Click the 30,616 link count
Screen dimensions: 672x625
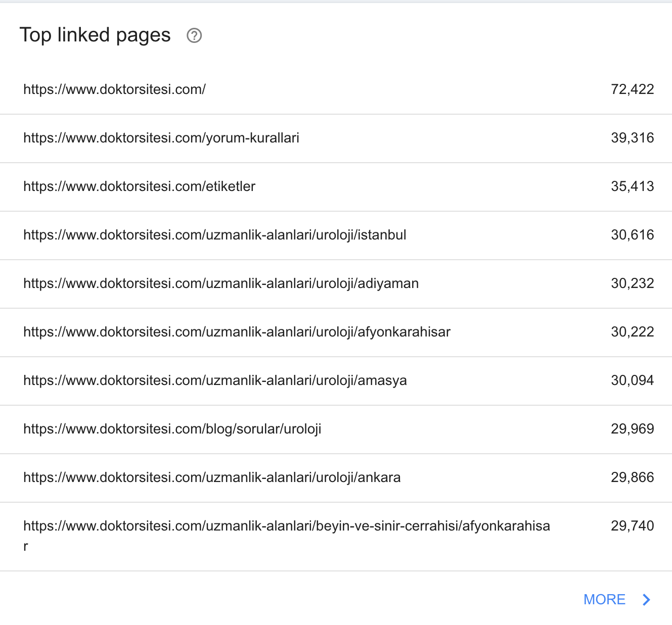tap(632, 235)
